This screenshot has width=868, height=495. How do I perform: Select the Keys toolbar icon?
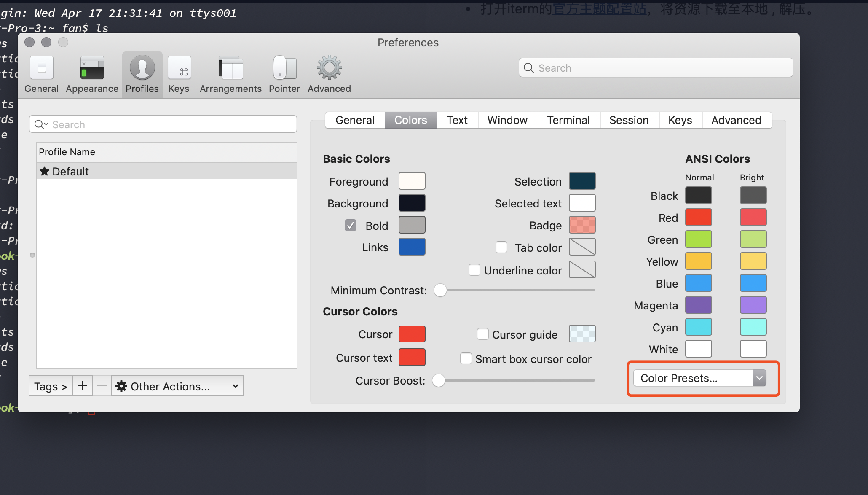(179, 68)
